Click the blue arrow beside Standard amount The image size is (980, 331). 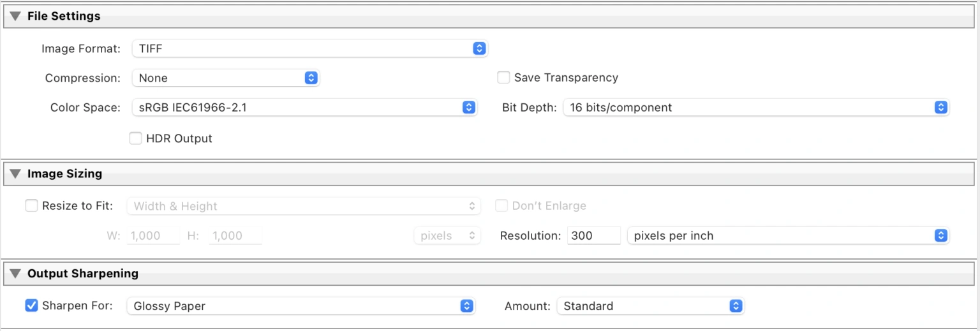(736, 306)
